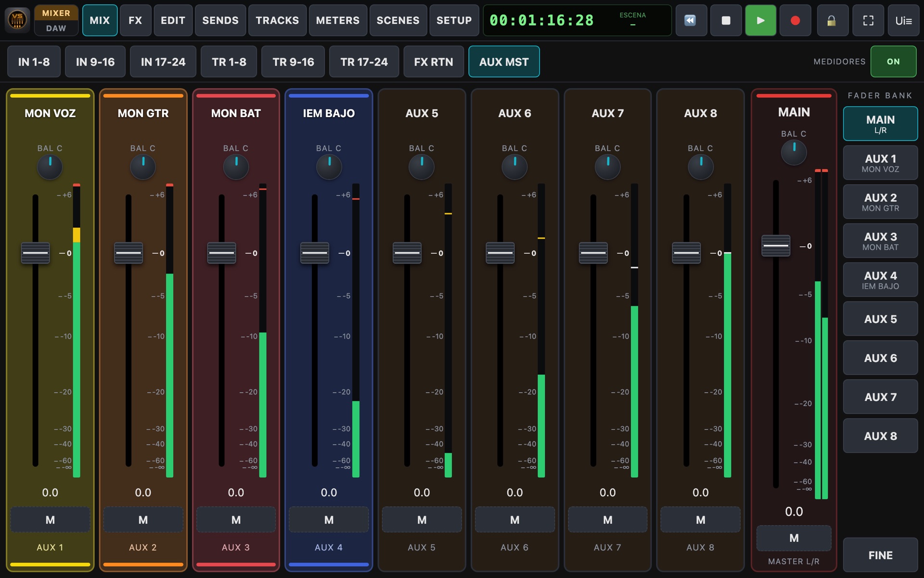
Task: Show the IN 9-16 channel bank
Action: (95, 62)
